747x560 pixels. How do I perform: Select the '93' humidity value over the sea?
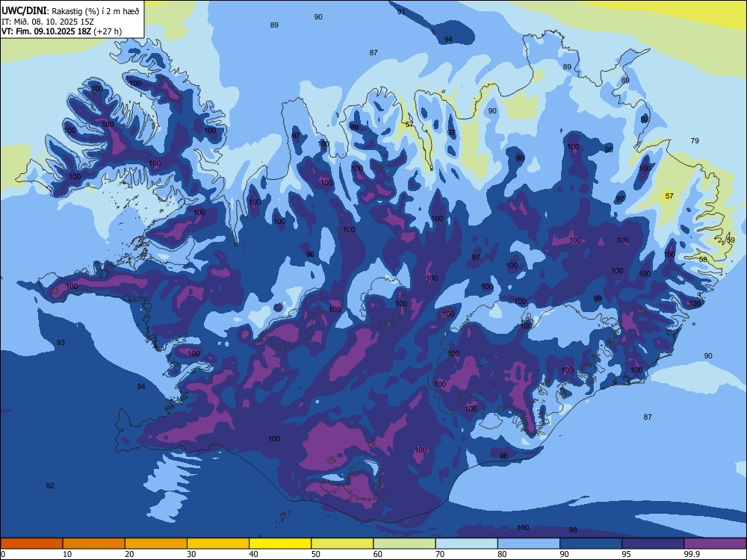(x=61, y=343)
